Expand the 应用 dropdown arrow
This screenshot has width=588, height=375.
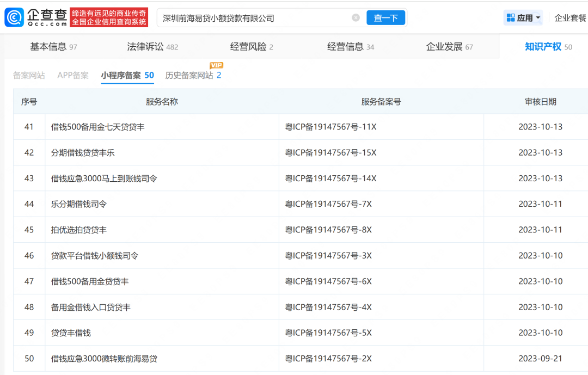(538, 17)
